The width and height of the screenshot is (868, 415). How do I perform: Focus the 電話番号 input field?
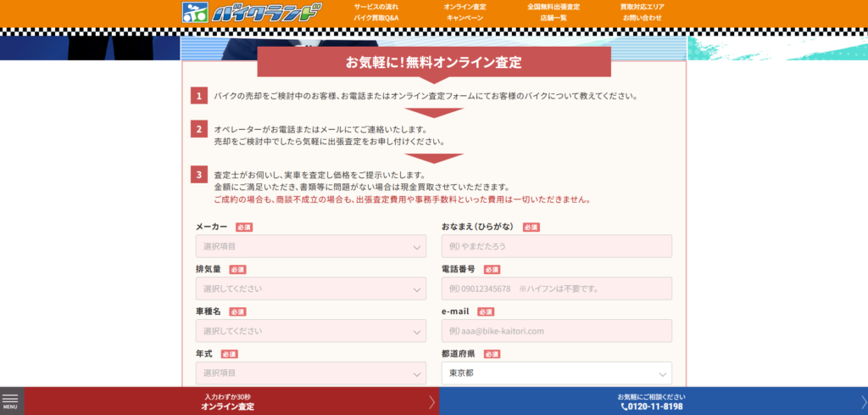(556, 289)
